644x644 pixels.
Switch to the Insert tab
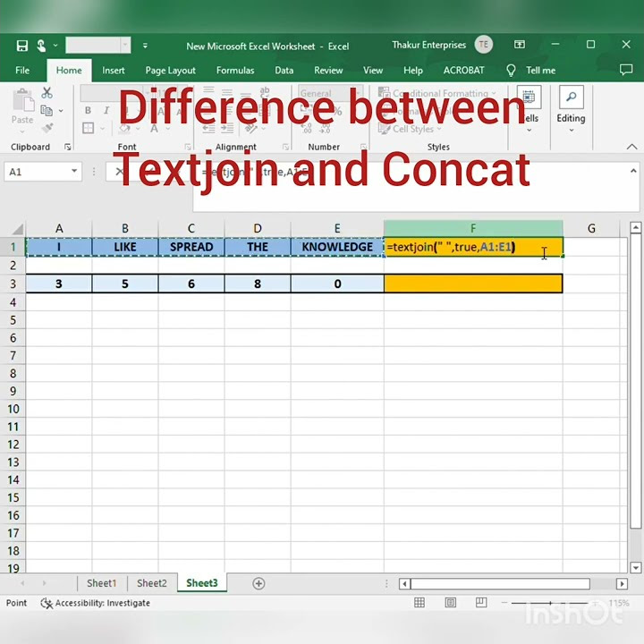(x=114, y=71)
